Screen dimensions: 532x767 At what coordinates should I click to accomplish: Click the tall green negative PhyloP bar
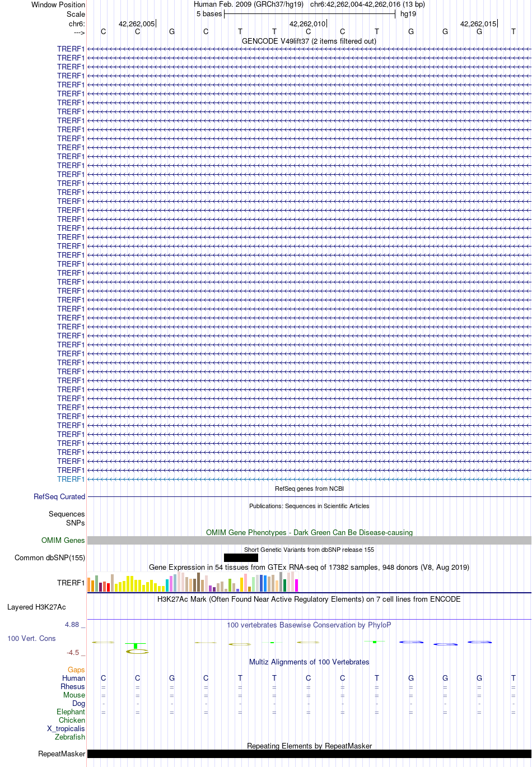pyautogui.click(x=136, y=646)
